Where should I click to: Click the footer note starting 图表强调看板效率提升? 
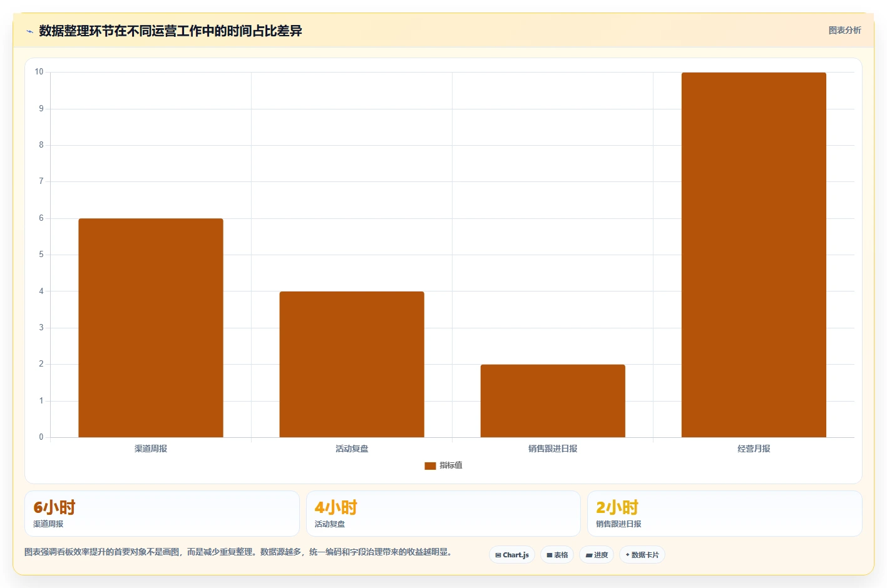tap(238, 552)
